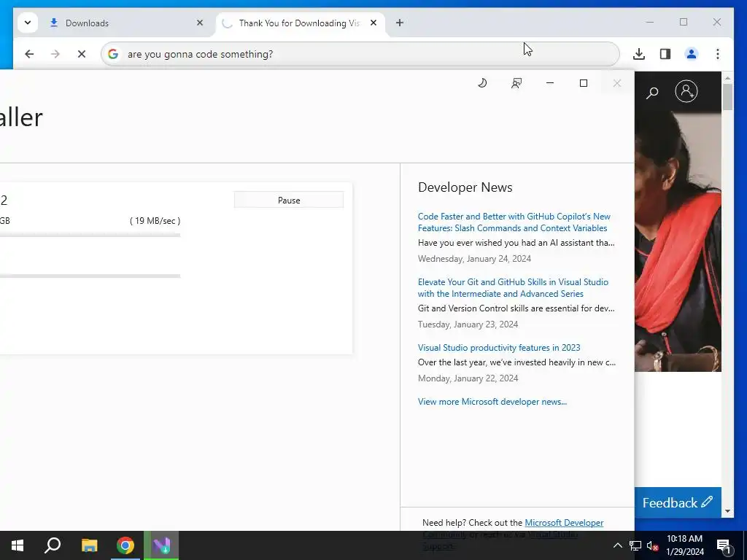Focus the Chrome address bar
The height and width of the screenshot is (560, 747).
click(x=360, y=54)
